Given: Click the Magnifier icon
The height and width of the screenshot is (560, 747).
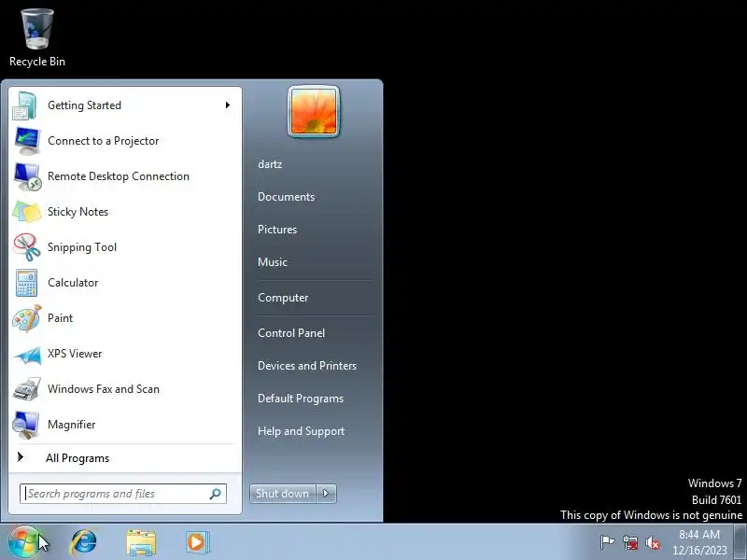Looking at the screenshot, I should 26,425.
